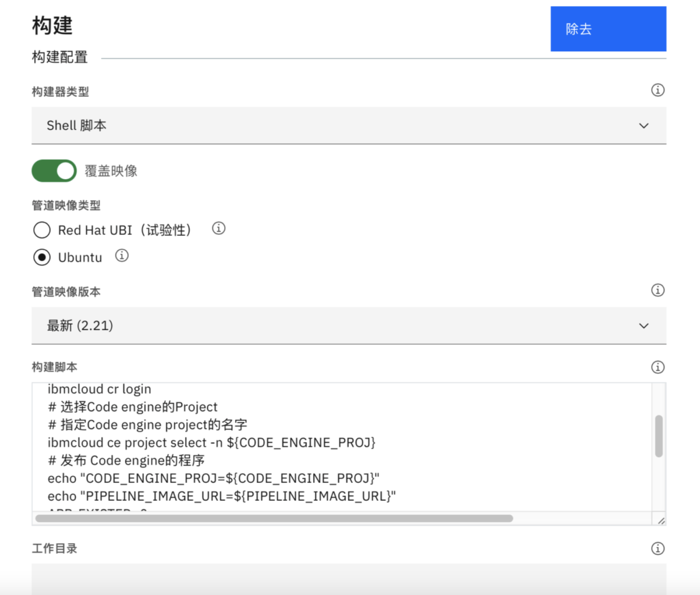Click the 'echo "CODE_ENGINE_PROJ' script line
This screenshot has width=700, height=595.
(213, 478)
